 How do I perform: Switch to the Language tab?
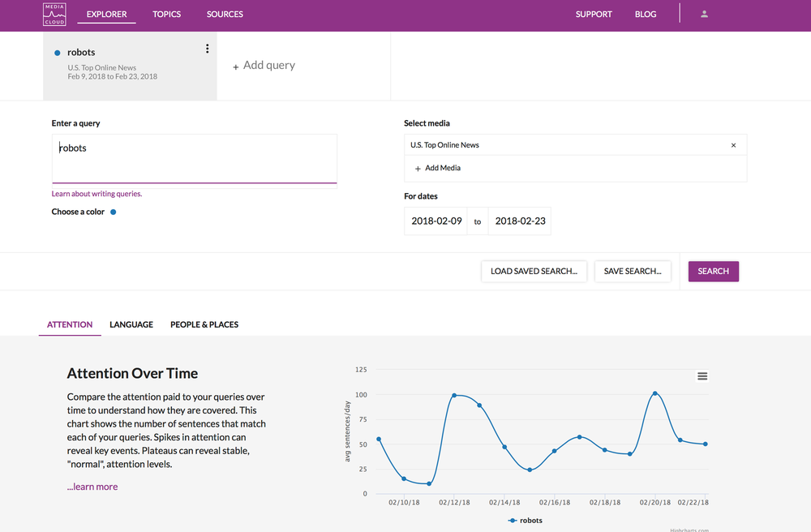coord(131,324)
